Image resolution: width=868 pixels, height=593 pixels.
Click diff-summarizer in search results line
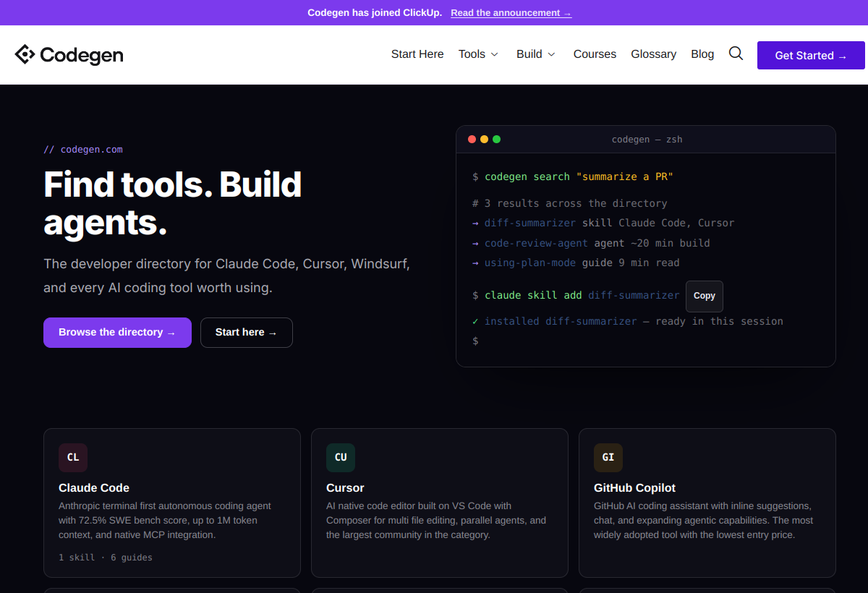(530, 223)
